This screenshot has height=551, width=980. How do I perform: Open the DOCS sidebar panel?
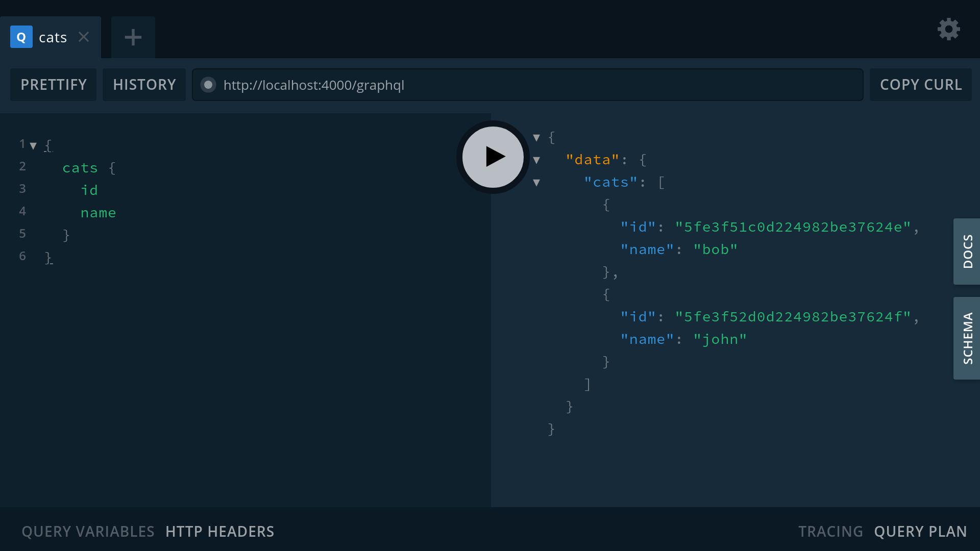967,251
